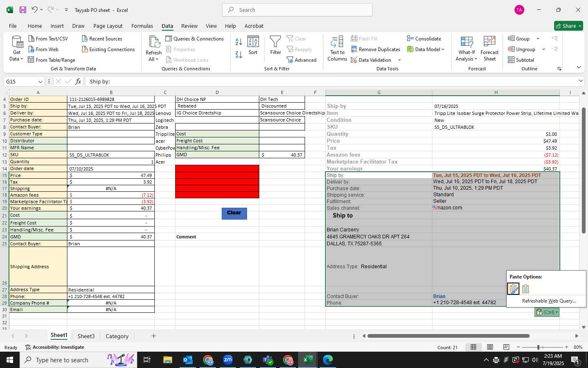588x368 pixels.
Task: Open Recent Sources
Action: tap(102, 38)
